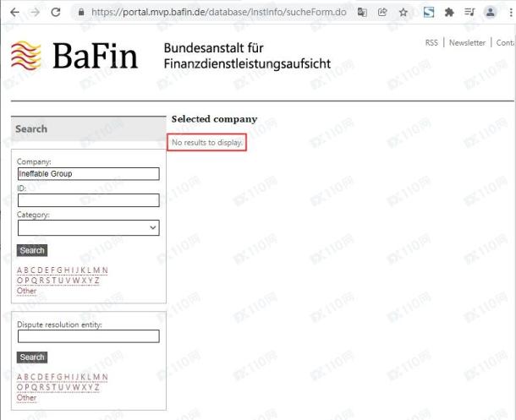Reload the page with the refresh icon
516x420 pixels.
click(x=56, y=13)
